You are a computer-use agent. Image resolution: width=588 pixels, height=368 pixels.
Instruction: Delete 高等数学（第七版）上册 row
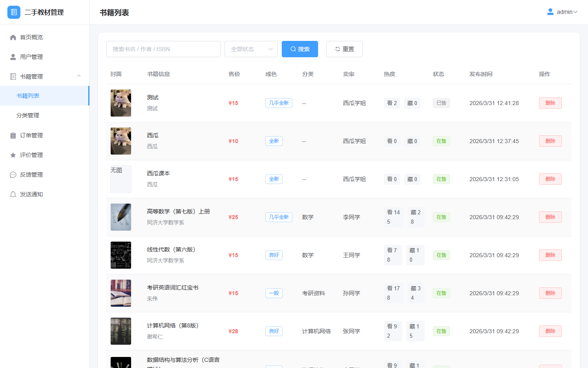tap(550, 217)
